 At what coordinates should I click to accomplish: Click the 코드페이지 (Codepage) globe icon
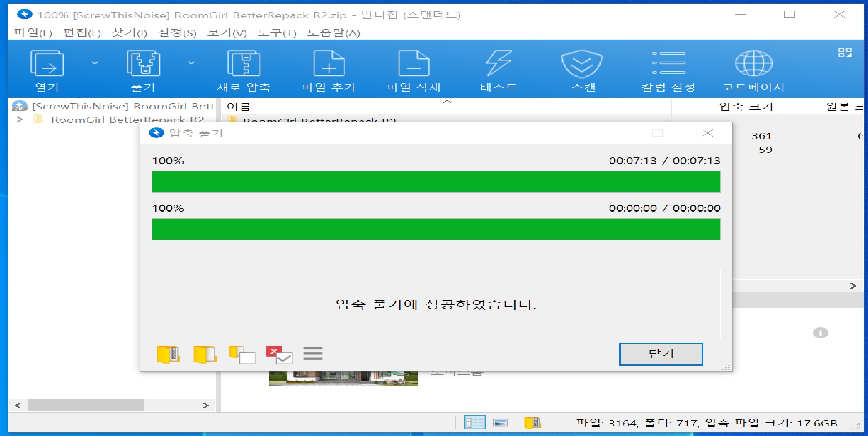point(753,64)
